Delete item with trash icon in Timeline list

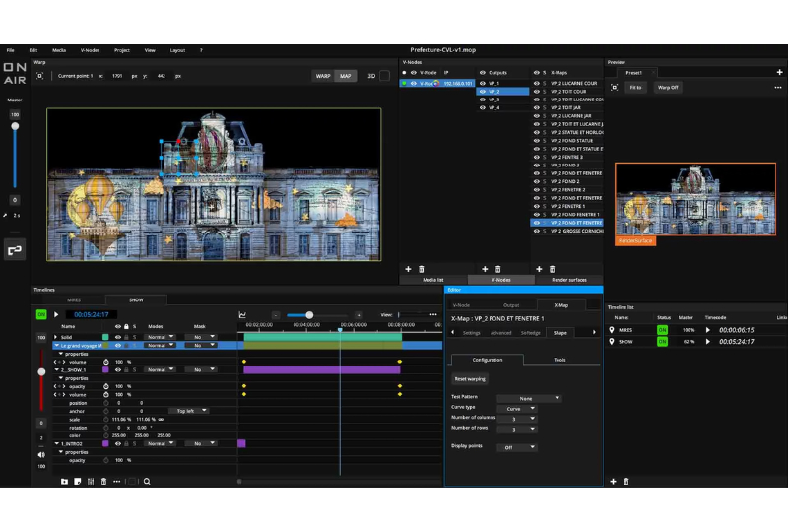point(625,482)
